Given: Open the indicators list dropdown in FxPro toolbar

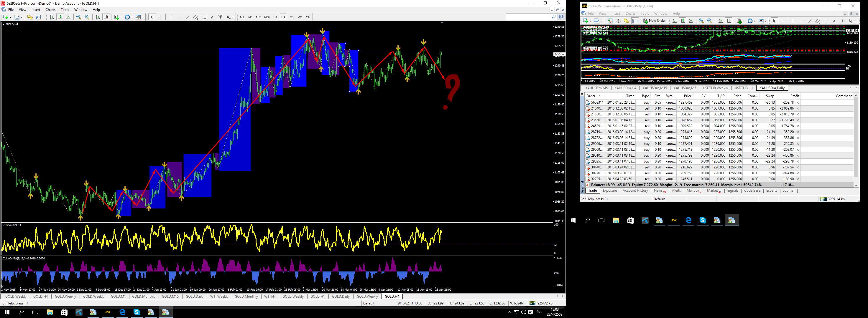Looking at the screenshot, I should coord(118,17).
